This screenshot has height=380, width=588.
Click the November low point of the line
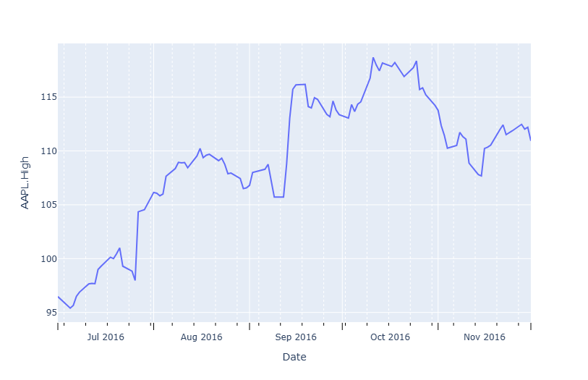point(481,176)
